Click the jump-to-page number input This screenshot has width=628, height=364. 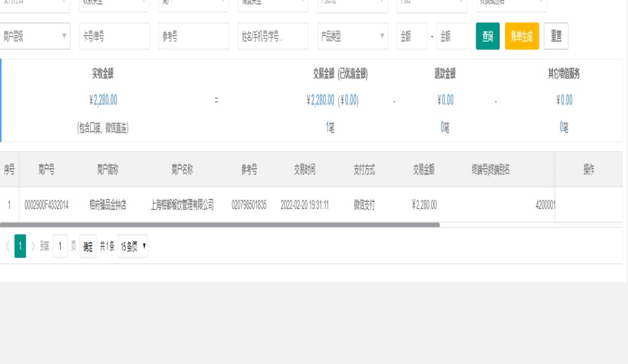click(x=60, y=246)
